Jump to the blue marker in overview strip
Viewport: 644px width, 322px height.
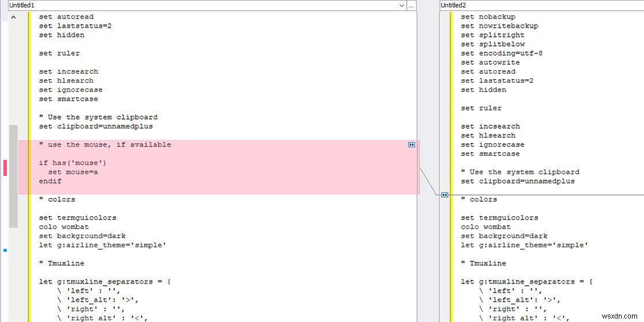tap(5, 250)
